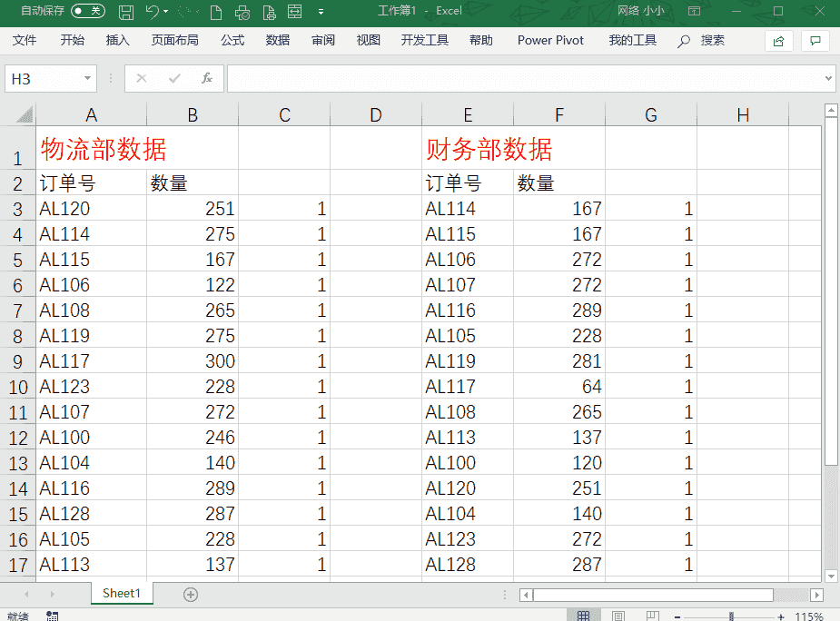840x621 pixels.
Task: Switch to Page Layout view icon
Action: tap(618, 616)
